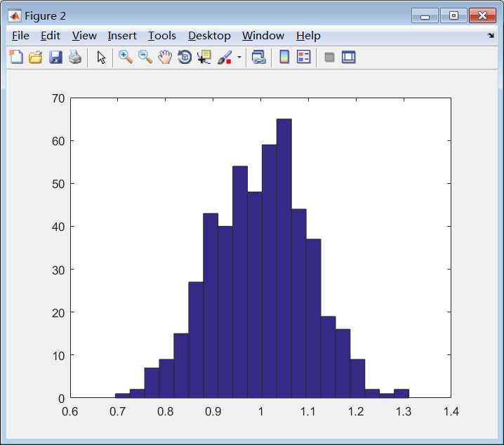Click the x-axis label 0.7
The image size is (504, 445).
coord(117,411)
